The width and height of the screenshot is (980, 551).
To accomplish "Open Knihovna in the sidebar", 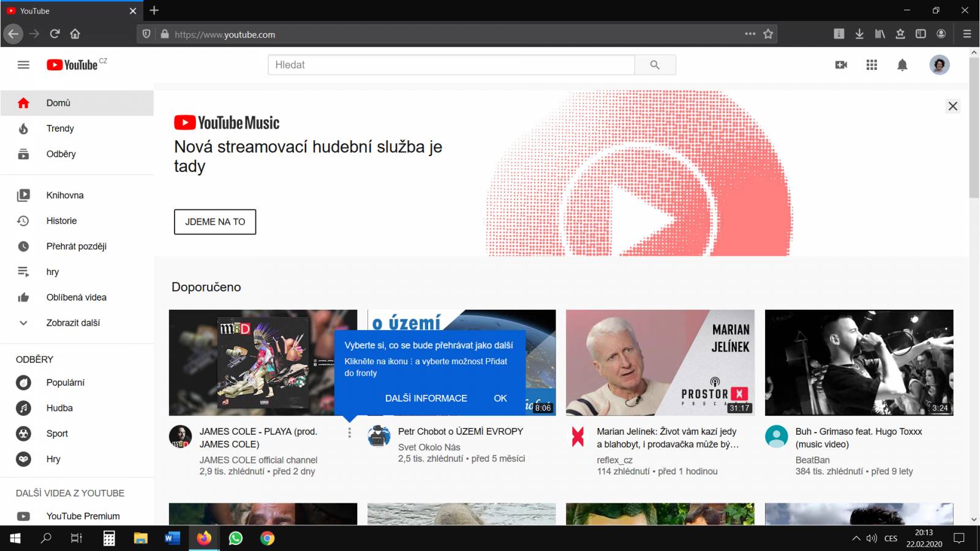I will [x=77, y=195].
